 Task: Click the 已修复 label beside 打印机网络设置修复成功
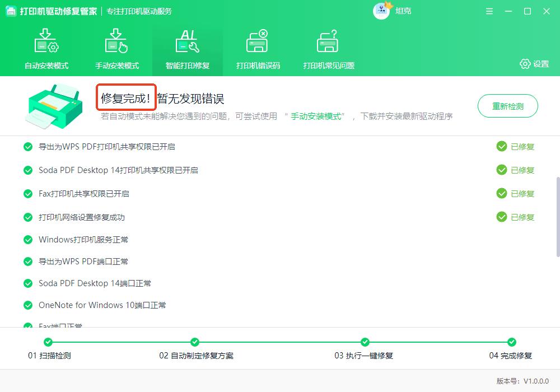point(515,217)
